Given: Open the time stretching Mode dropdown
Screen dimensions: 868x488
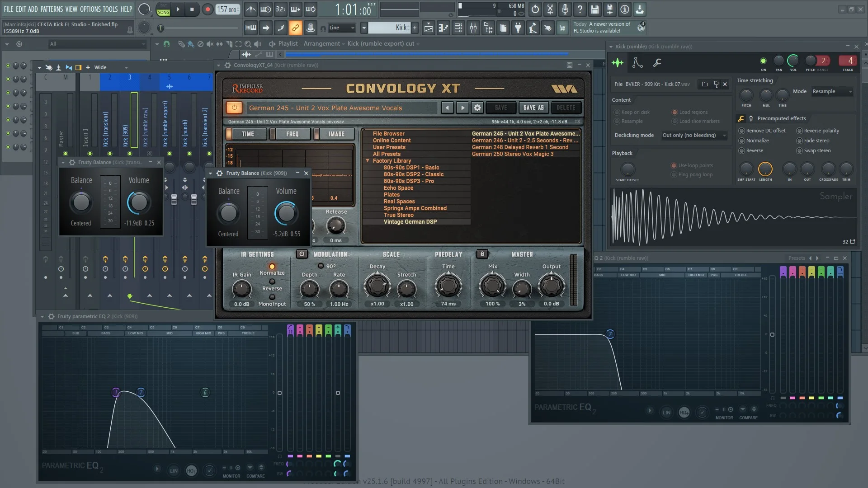Looking at the screenshot, I should coord(831,91).
